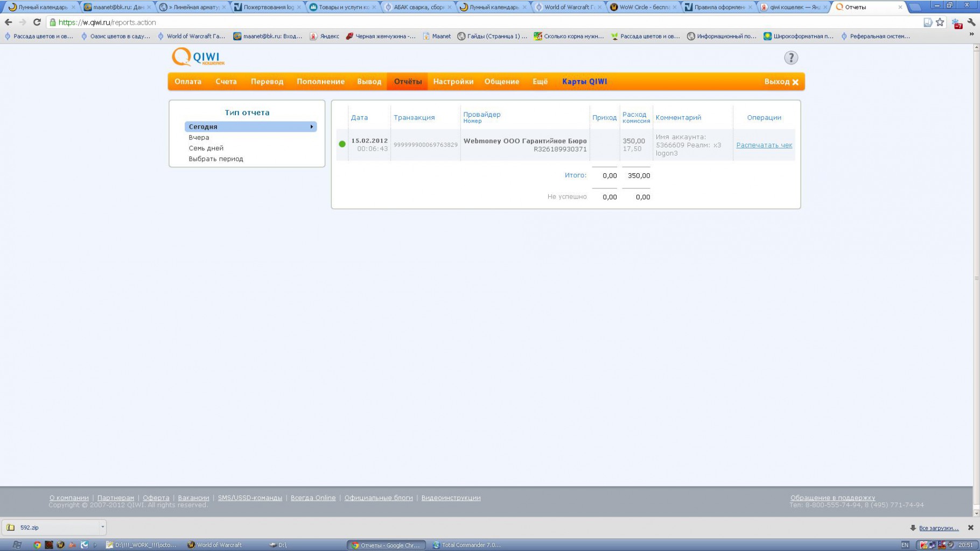Click the Все загрузки... link
The height and width of the screenshot is (551, 980).
tap(939, 528)
